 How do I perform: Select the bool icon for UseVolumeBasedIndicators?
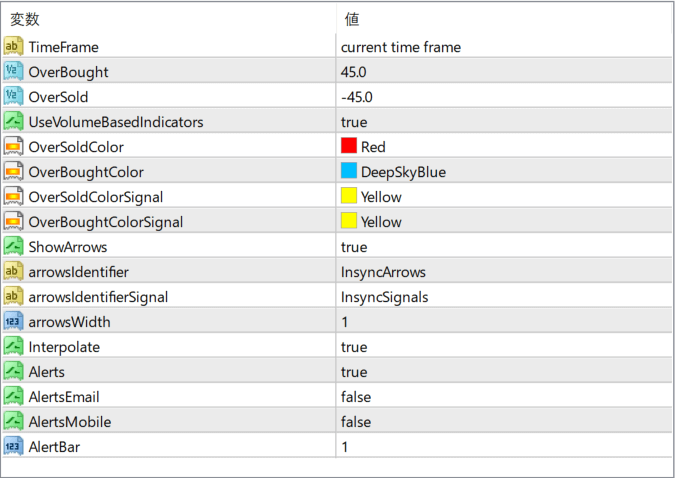point(13,121)
